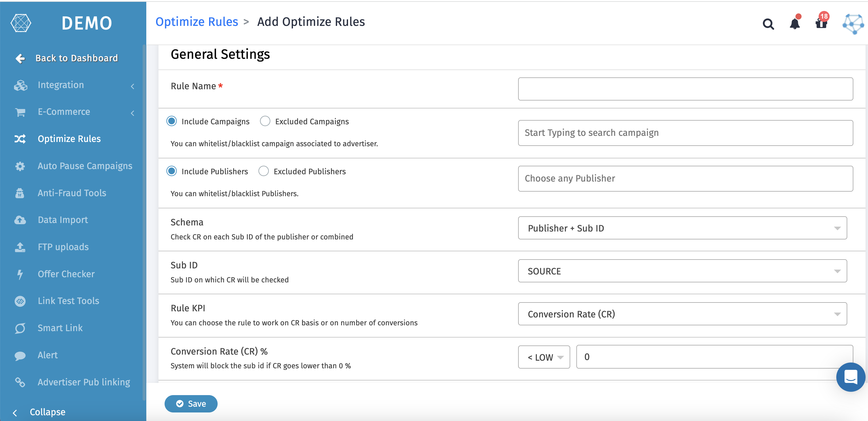Select Excluded Publishers radio button
The width and height of the screenshot is (868, 421).
pyautogui.click(x=264, y=171)
